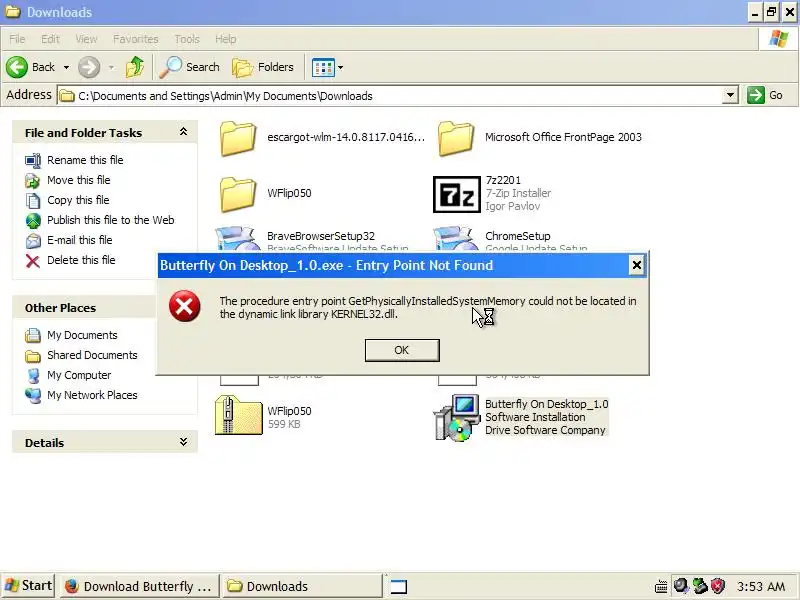Click the Shared Documents folder icon
This screenshot has height=600, width=800.
click(33, 356)
